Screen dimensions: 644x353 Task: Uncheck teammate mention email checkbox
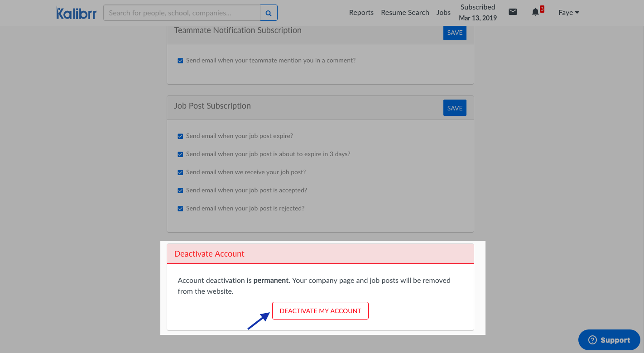coord(180,61)
